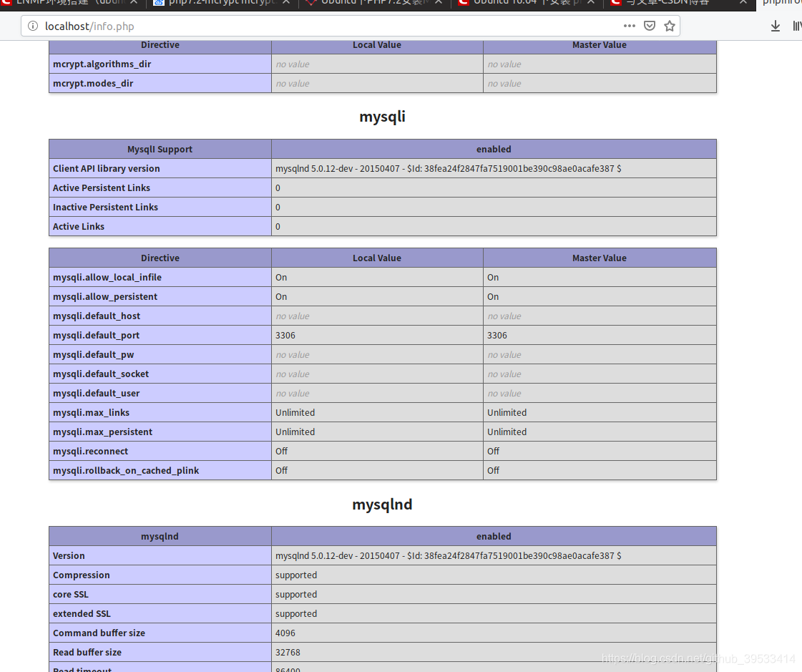
Task: Click the Active Persistent Links label
Action: click(x=102, y=188)
